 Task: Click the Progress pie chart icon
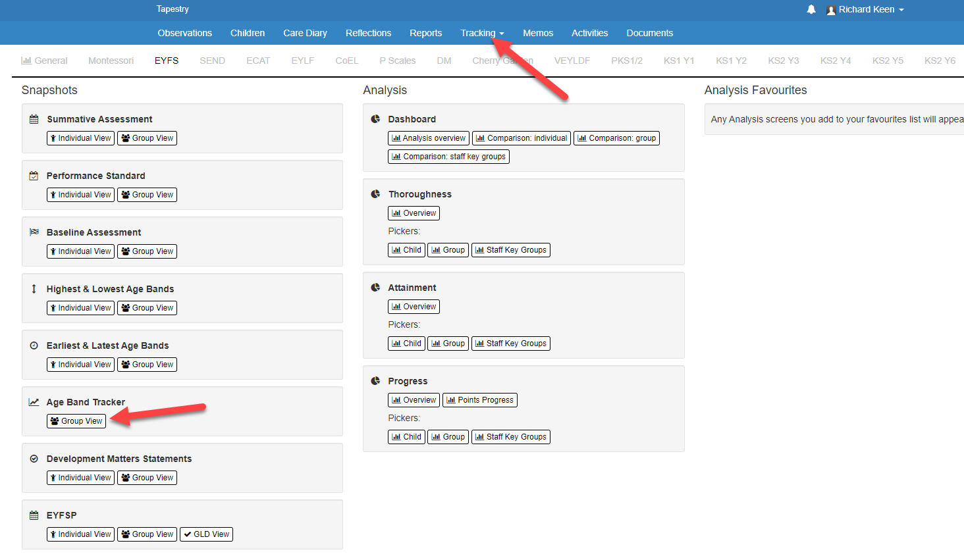tap(375, 381)
